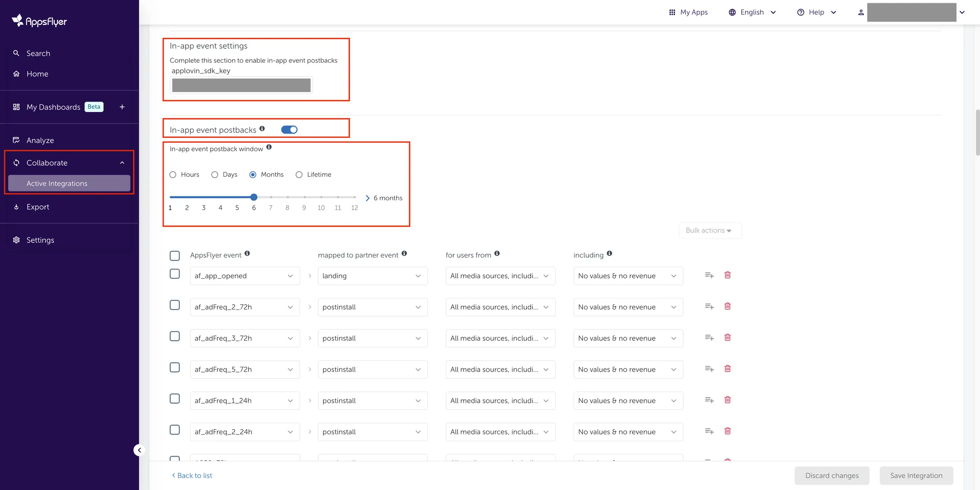Screen dimensions: 980x490
Task: Delete the af_adFreq_2_72h event row
Action: (728, 306)
